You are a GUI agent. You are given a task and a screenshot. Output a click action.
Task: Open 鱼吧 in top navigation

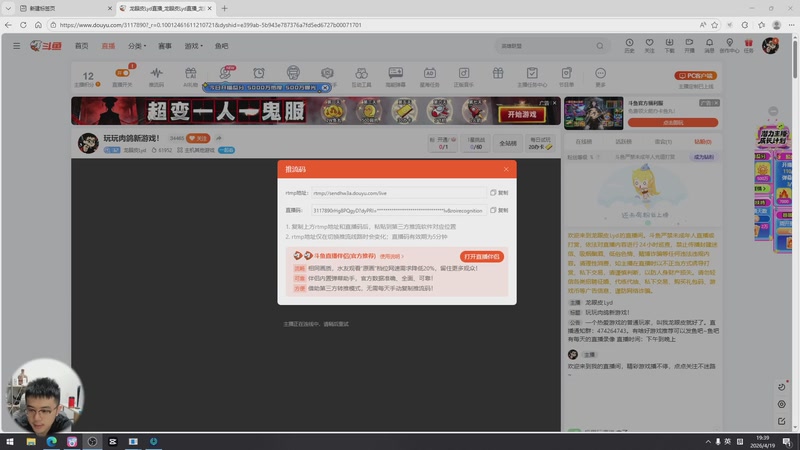tap(221, 46)
